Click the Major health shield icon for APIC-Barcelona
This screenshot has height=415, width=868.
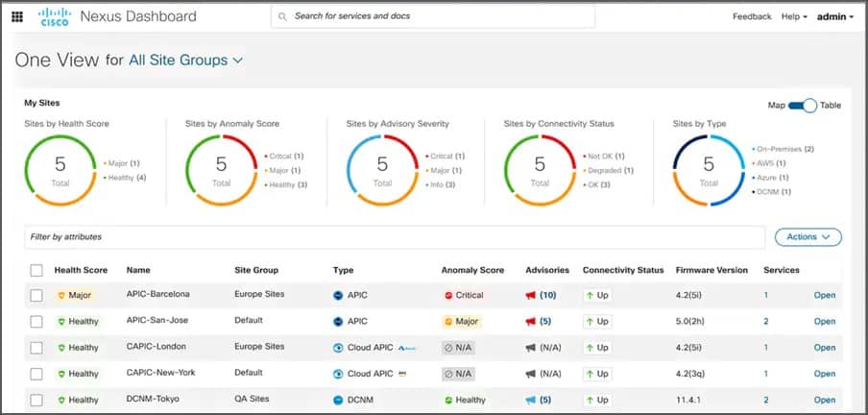click(62, 295)
